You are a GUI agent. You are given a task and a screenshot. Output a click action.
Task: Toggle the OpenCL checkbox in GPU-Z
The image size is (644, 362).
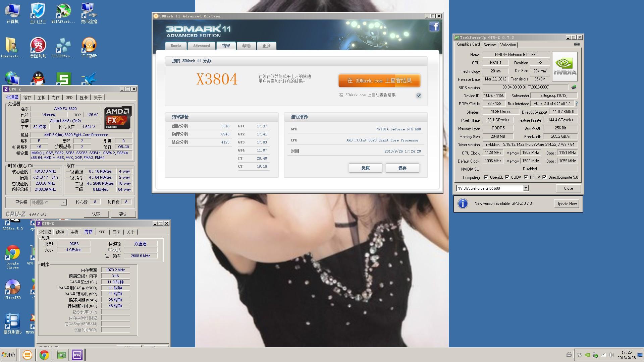point(486,177)
